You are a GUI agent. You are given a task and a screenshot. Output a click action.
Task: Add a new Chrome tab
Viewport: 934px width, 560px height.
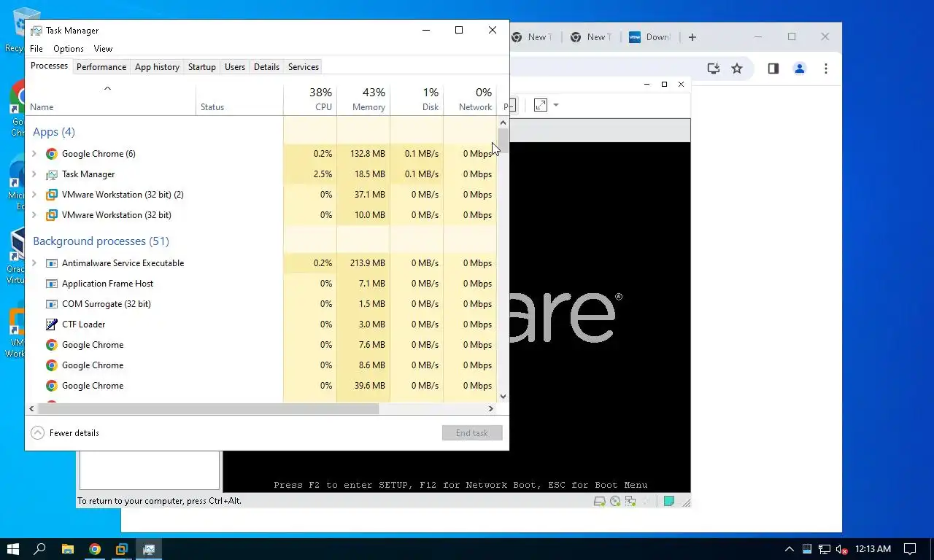[692, 37]
